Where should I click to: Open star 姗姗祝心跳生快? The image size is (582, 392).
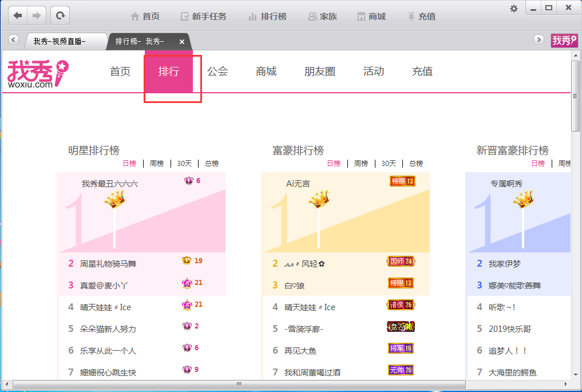pyautogui.click(x=108, y=373)
